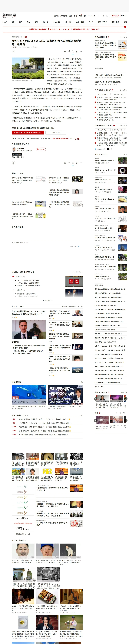Screen dimensions: 129x644
Task: Open ご案内 link beside 注目コンテンツ
Action: pyautogui.click(x=124, y=154)
